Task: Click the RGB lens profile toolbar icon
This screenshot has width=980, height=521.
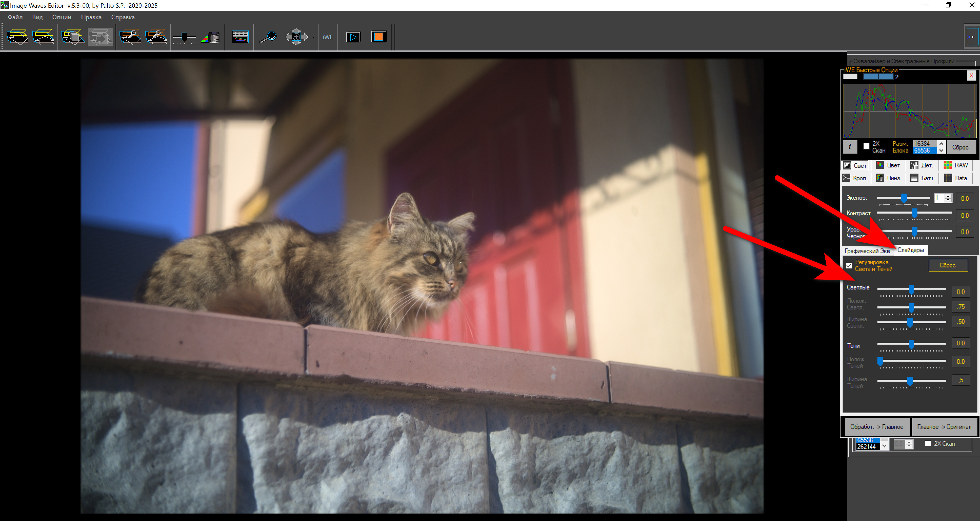Action: click(x=210, y=37)
